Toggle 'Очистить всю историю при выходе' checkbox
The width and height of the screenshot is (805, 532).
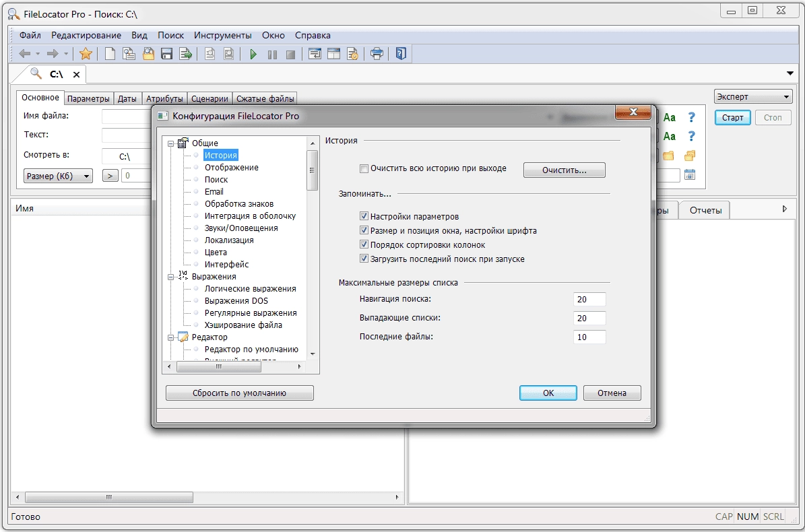pos(364,168)
